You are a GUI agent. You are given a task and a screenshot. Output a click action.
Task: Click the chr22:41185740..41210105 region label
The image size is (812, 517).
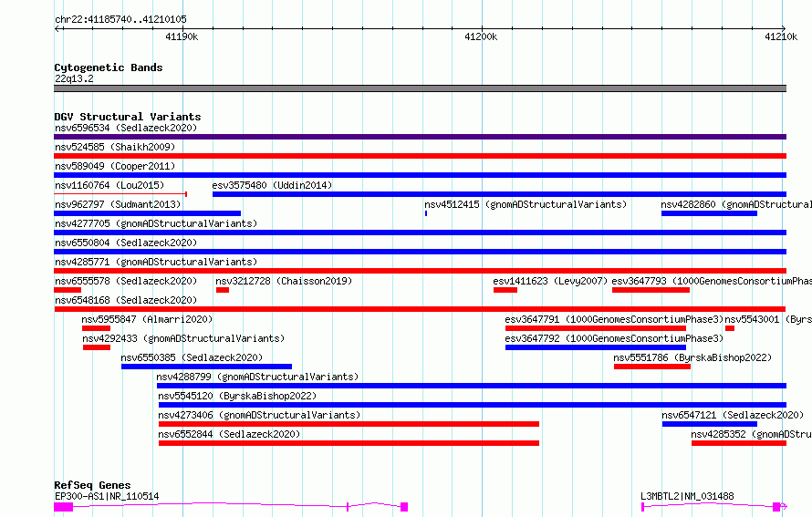pyautogui.click(x=120, y=19)
